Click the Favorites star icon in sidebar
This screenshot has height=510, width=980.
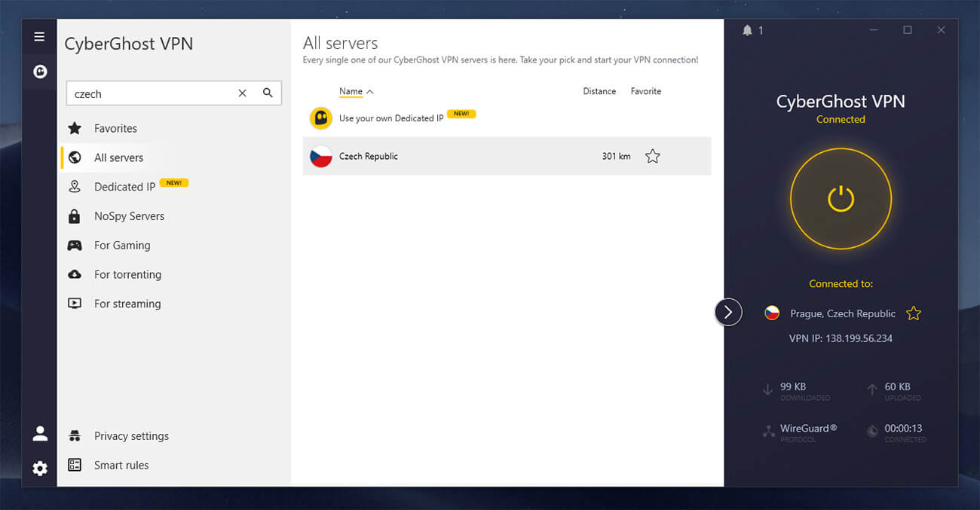(75, 128)
